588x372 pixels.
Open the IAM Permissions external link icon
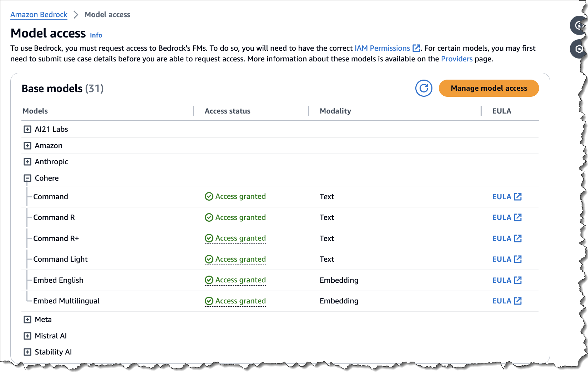coord(416,48)
